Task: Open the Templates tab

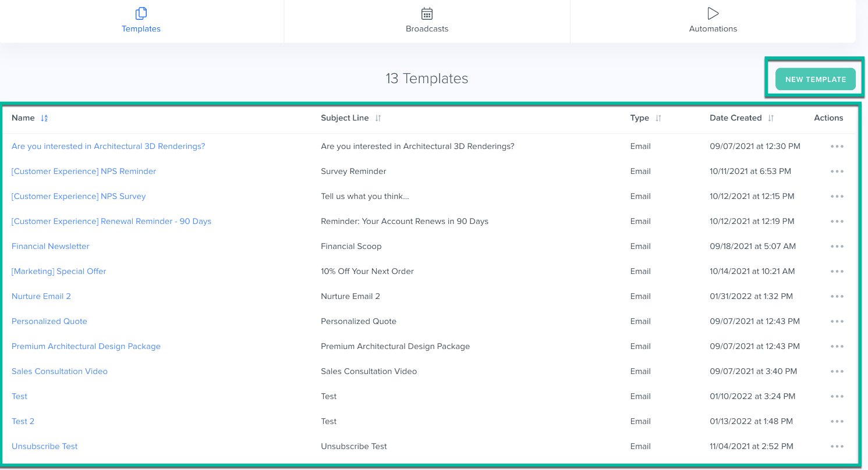Action: point(141,21)
